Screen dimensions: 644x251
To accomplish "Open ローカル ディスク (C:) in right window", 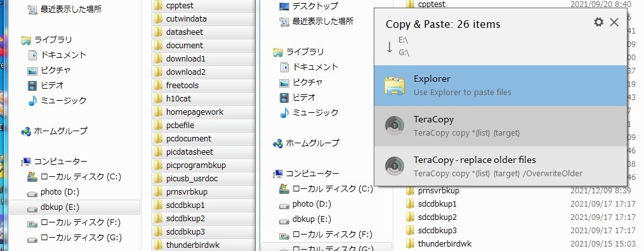I will click(x=326, y=189).
